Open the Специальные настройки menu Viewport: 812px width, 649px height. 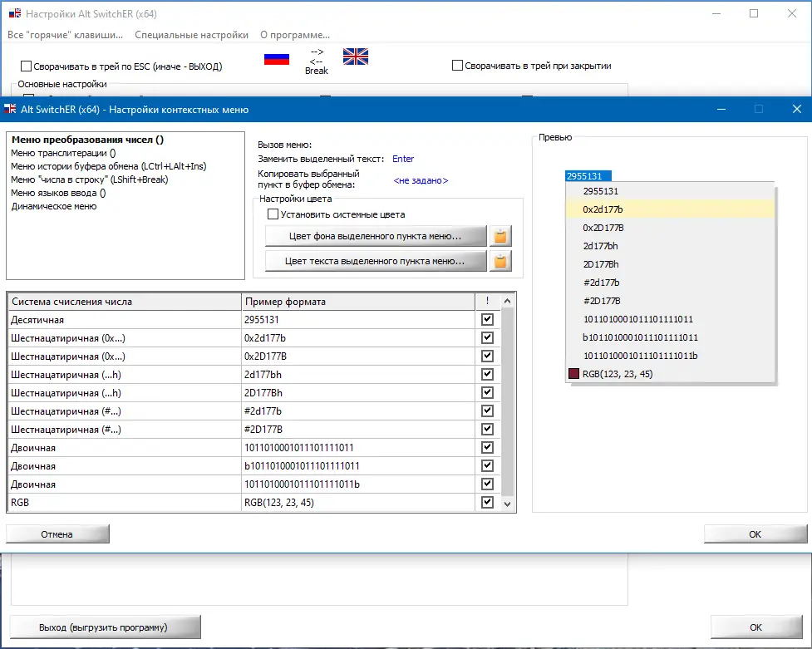click(x=192, y=35)
